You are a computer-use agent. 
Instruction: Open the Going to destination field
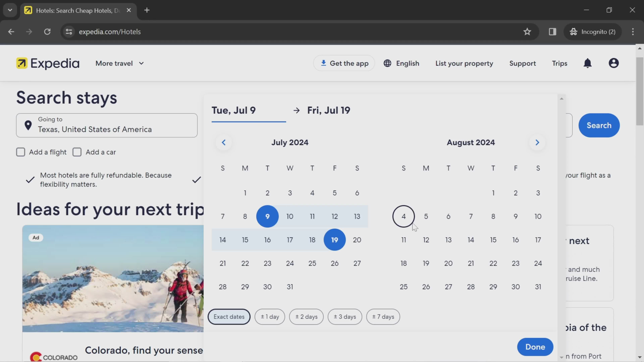(107, 125)
